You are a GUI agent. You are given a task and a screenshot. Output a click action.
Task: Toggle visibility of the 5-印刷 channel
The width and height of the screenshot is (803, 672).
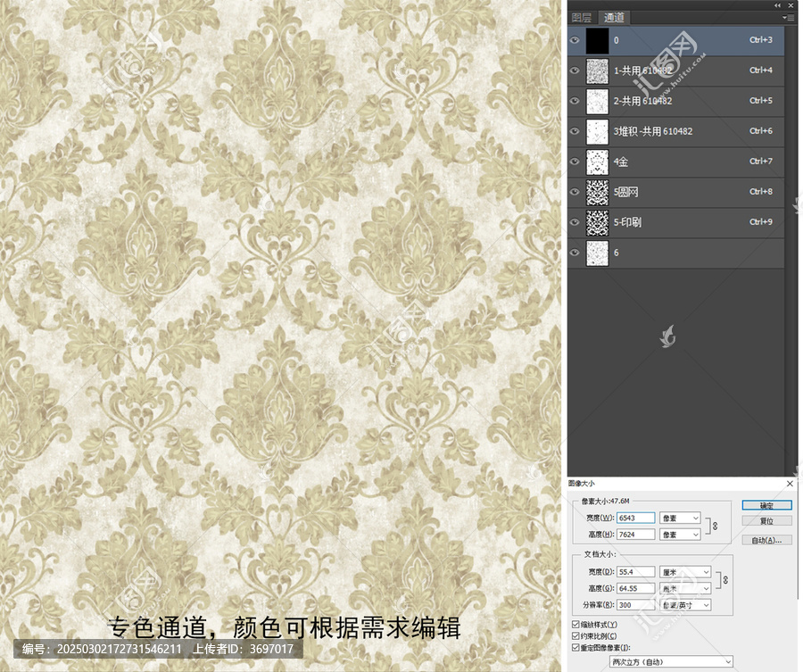pos(575,222)
